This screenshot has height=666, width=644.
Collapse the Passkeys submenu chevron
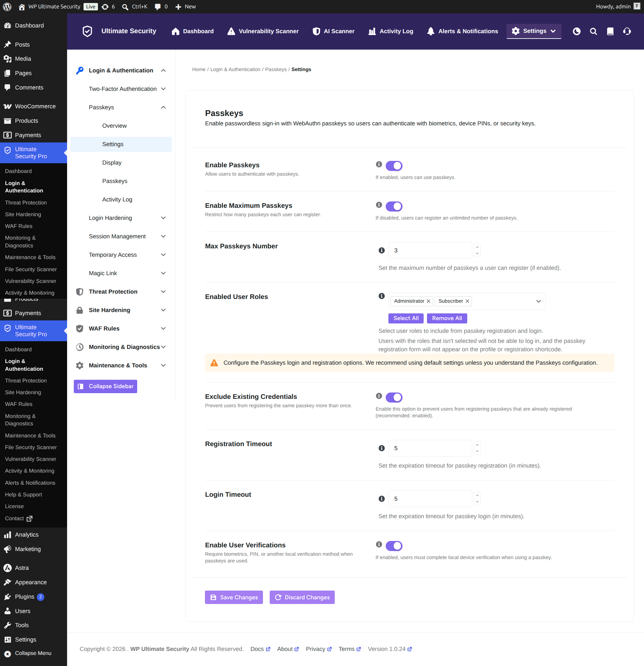click(x=163, y=107)
